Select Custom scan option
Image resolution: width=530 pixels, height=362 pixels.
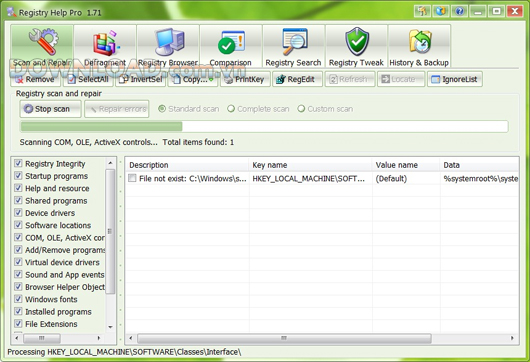(x=325, y=109)
